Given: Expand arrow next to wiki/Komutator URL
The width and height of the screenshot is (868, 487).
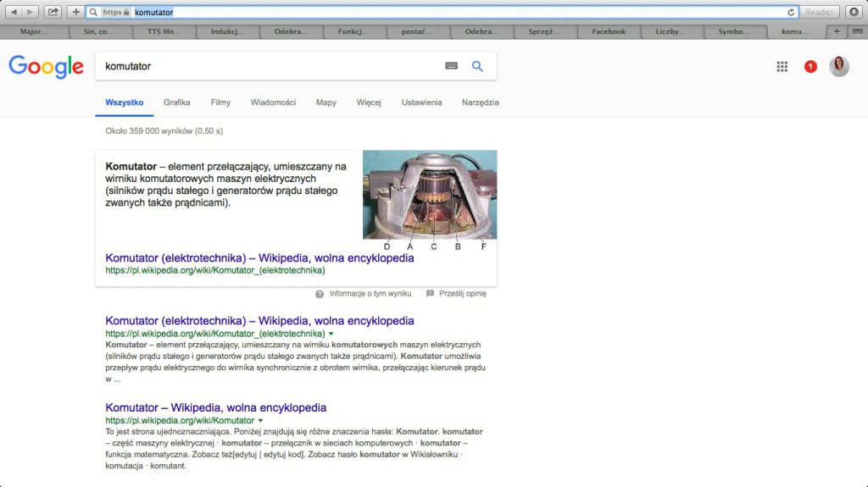Looking at the screenshot, I should pos(260,421).
